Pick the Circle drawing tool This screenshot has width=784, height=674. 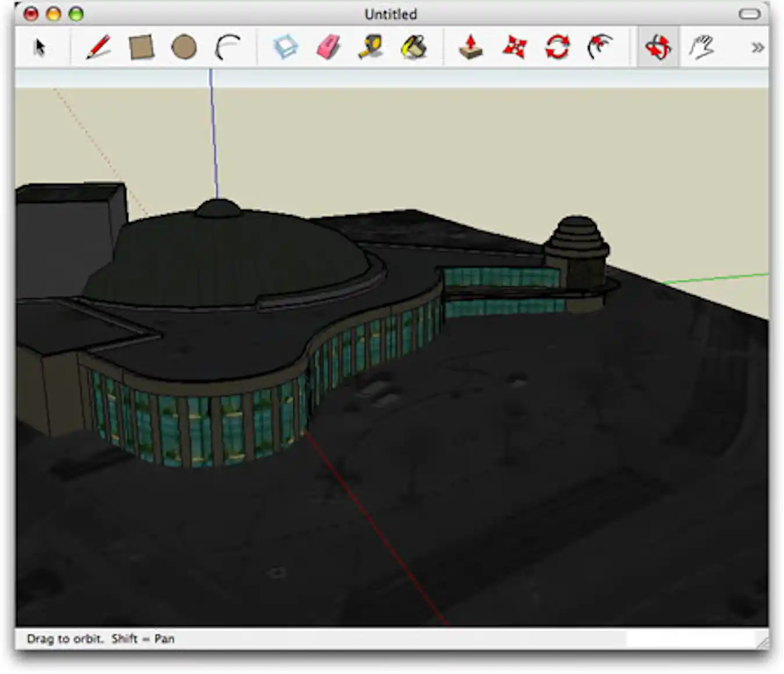click(184, 48)
